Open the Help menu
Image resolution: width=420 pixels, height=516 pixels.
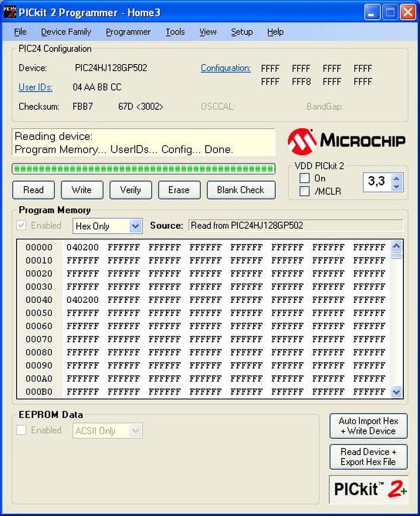275,32
